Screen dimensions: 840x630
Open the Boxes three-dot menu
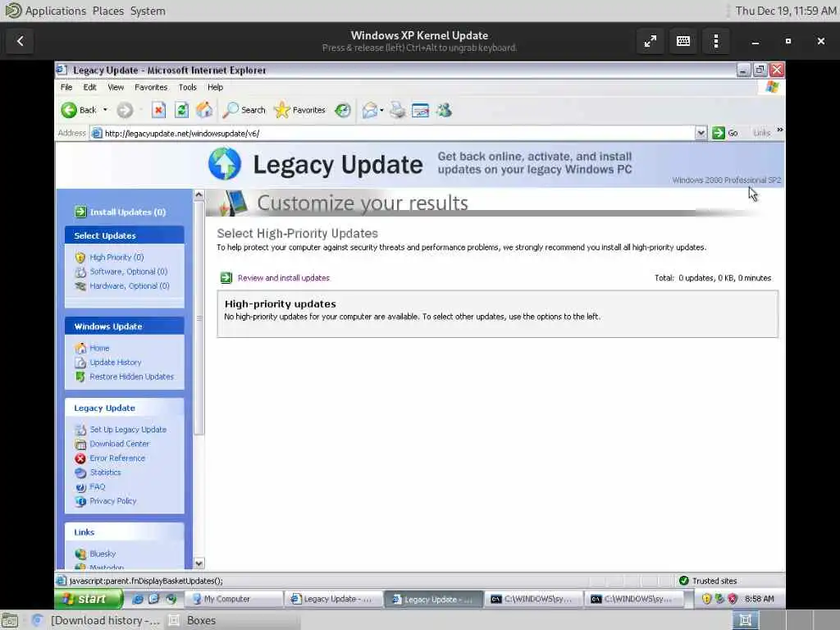click(x=716, y=41)
